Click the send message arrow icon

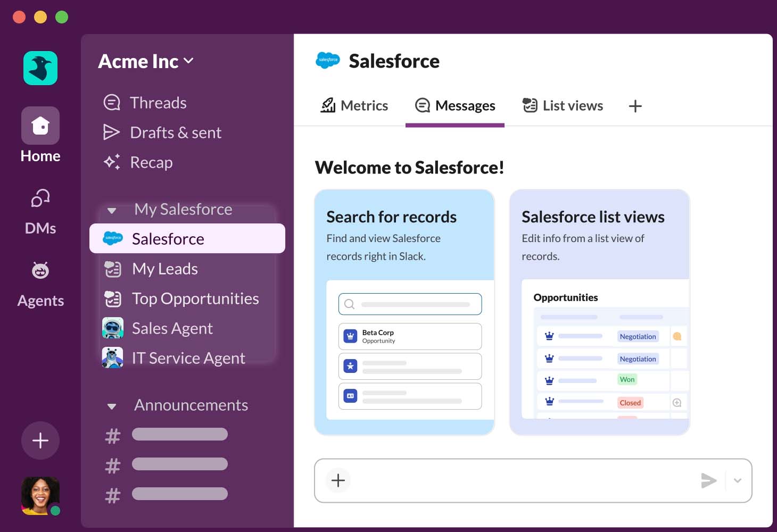(708, 480)
